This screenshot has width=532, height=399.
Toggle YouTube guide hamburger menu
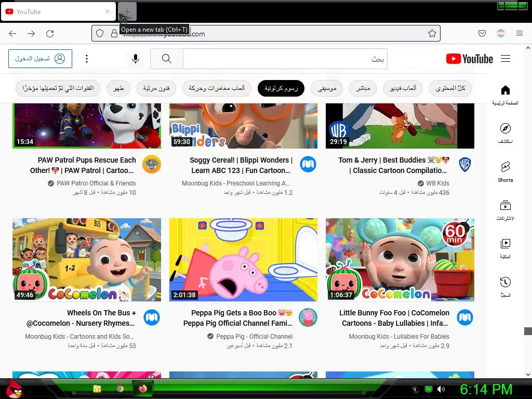pyautogui.click(x=506, y=59)
